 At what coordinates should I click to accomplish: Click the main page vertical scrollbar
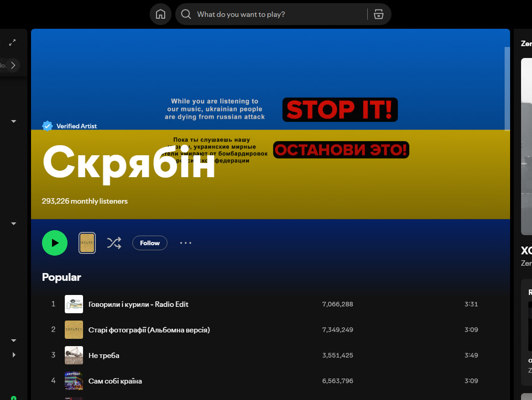pos(507,89)
